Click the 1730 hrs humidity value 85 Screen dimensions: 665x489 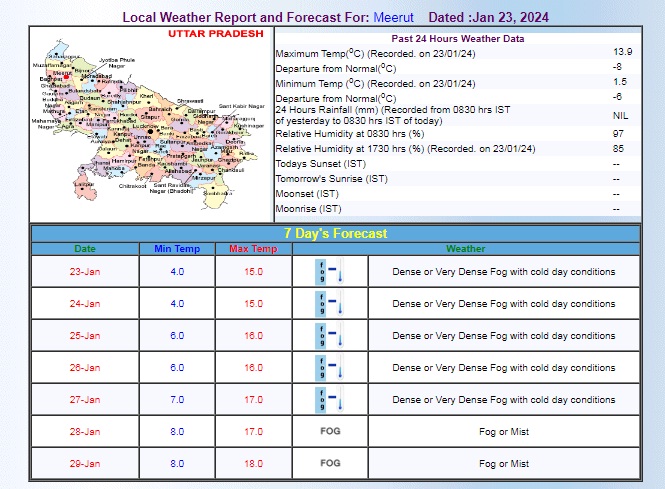pyautogui.click(x=618, y=148)
